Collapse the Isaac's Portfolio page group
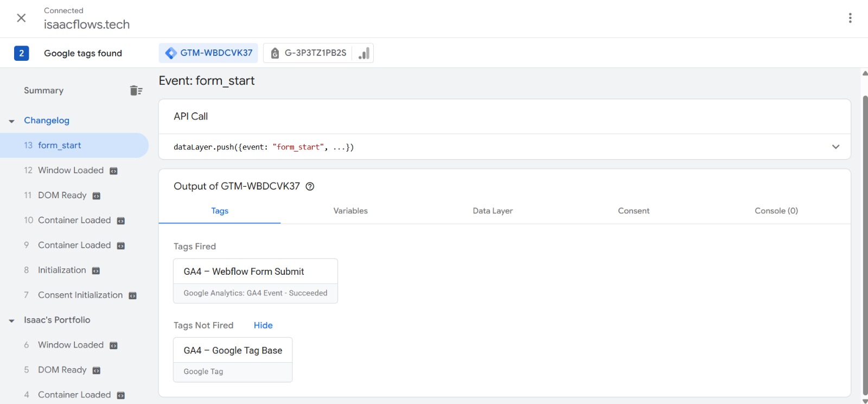868x404 pixels. 11,320
